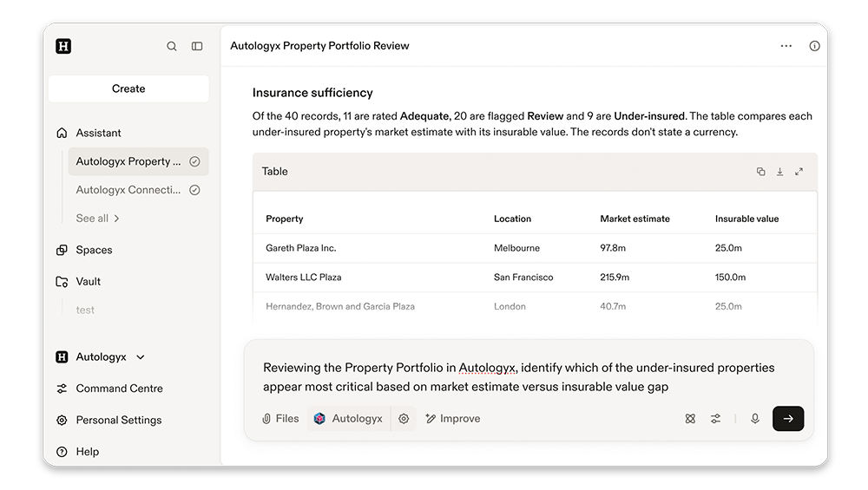Click the Insurance sufficiency heading
This screenshot has width=868, height=490.
[312, 93]
